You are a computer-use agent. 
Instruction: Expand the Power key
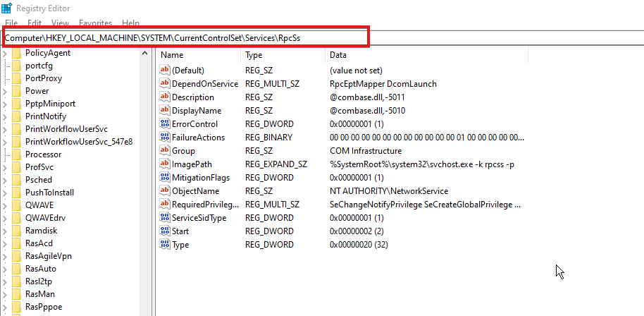pos(4,91)
